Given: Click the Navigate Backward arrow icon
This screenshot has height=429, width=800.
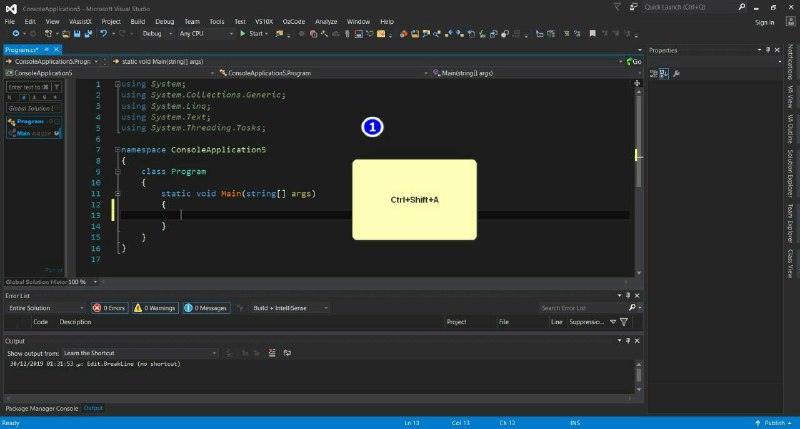Looking at the screenshot, I should point(16,34).
